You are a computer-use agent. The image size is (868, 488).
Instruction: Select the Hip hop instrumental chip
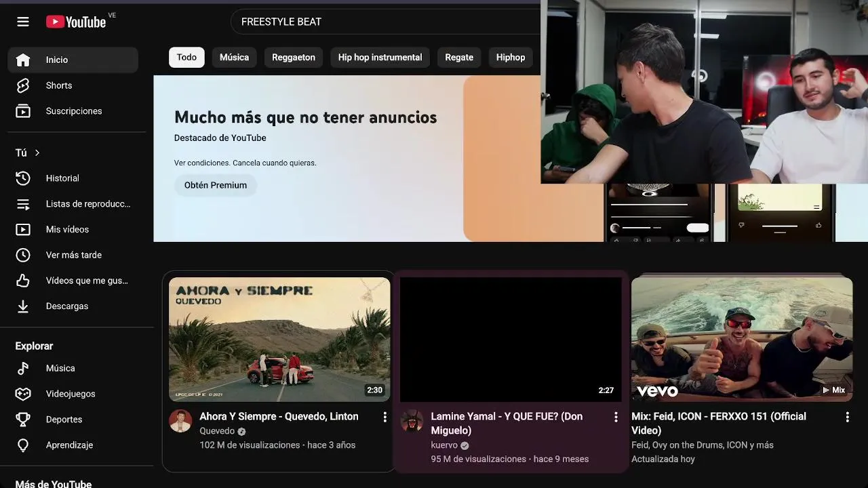pyautogui.click(x=380, y=58)
